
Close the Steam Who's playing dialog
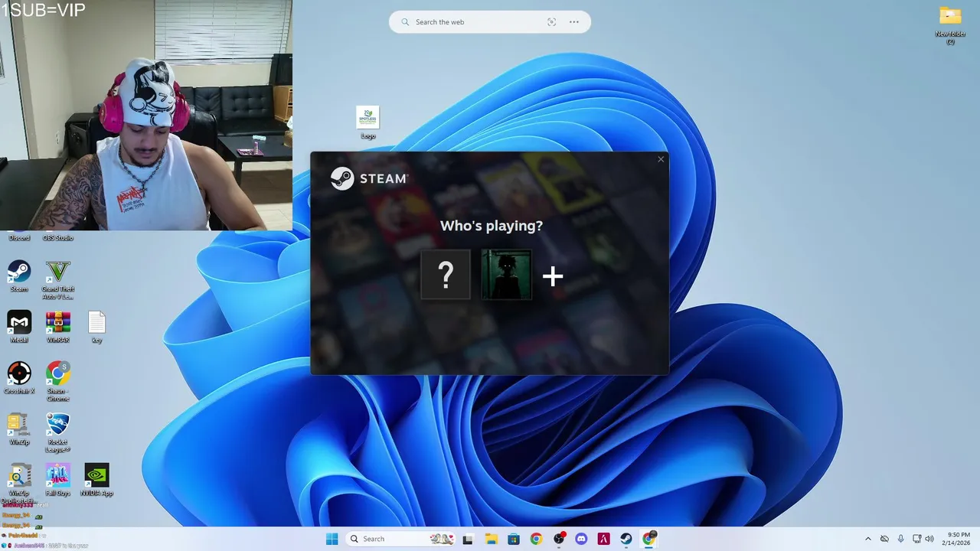coord(661,159)
